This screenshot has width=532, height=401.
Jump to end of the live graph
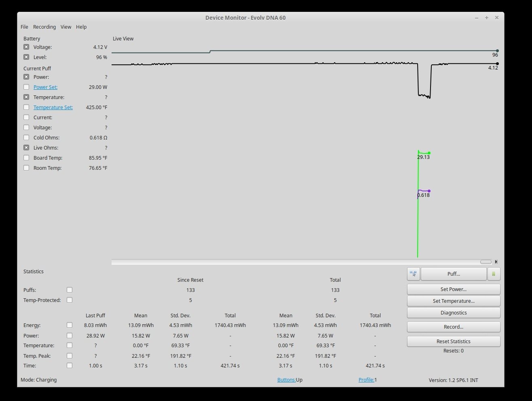tap(496, 262)
